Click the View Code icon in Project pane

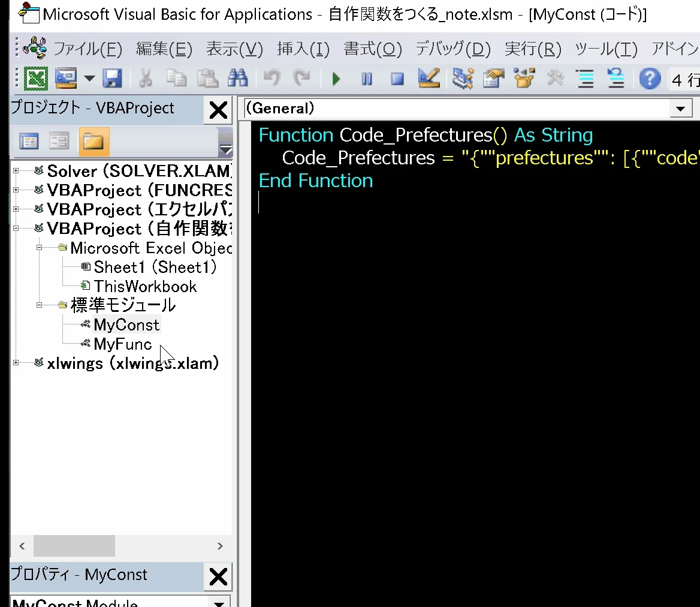pos(29,142)
